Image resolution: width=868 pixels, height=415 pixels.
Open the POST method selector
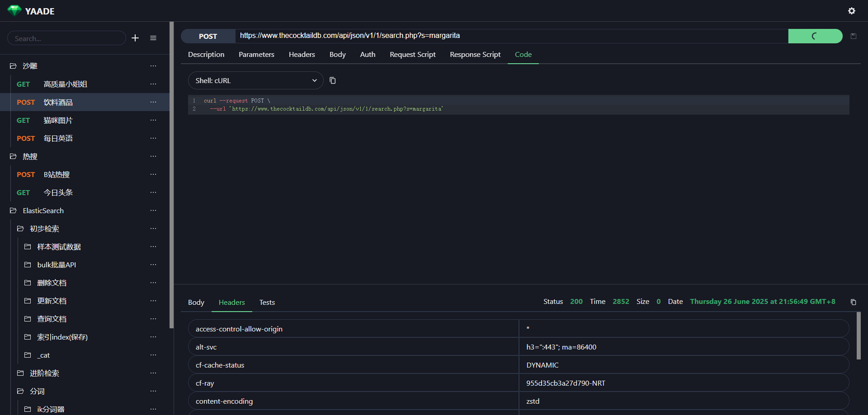208,36
